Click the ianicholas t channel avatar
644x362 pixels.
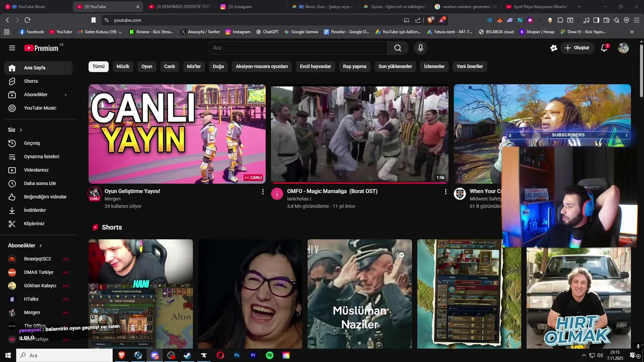coord(277,194)
